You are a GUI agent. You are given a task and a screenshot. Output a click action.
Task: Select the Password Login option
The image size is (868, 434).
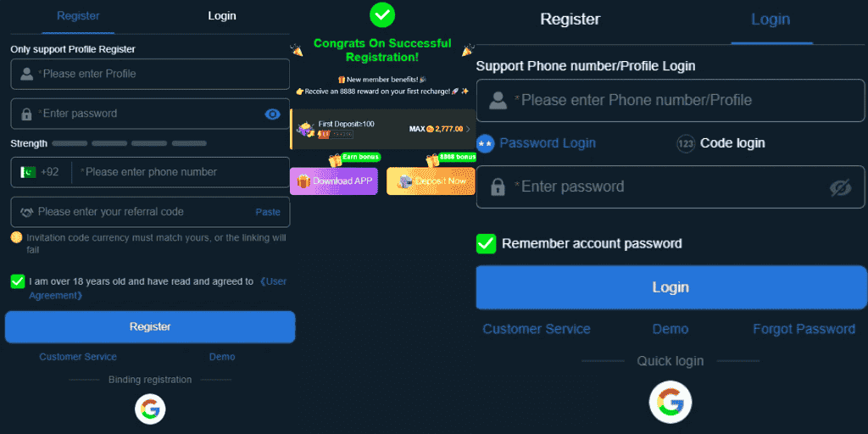pyautogui.click(x=537, y=142)
